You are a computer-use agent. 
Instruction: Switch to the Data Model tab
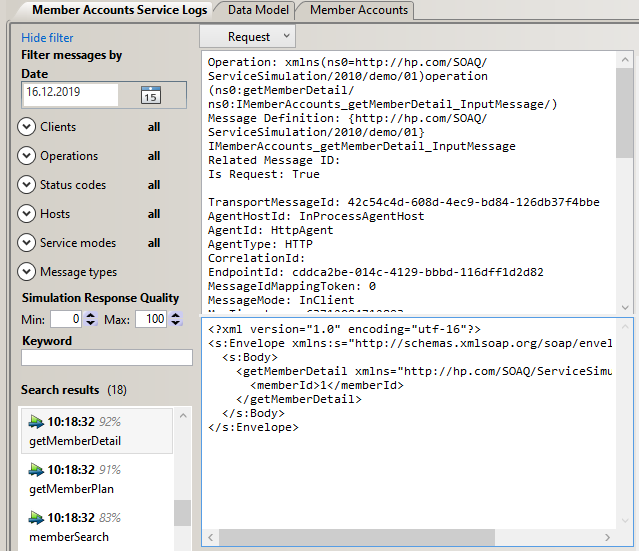click(257, 10)
